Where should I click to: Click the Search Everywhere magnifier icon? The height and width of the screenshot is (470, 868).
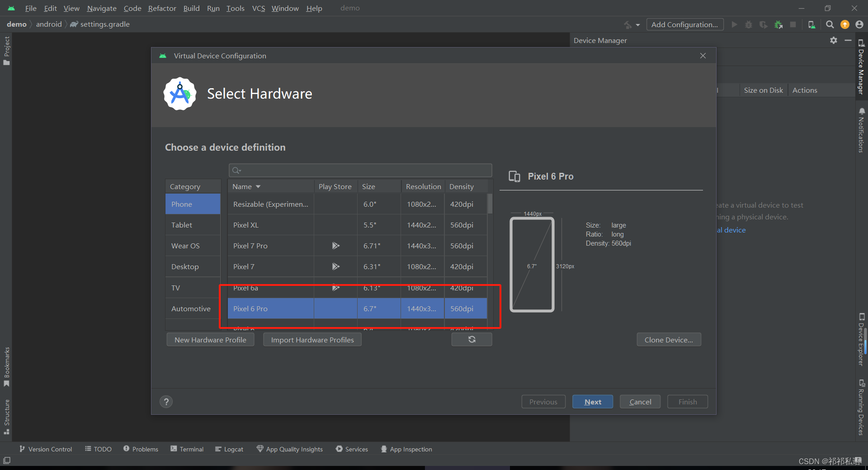click(830, 24)
